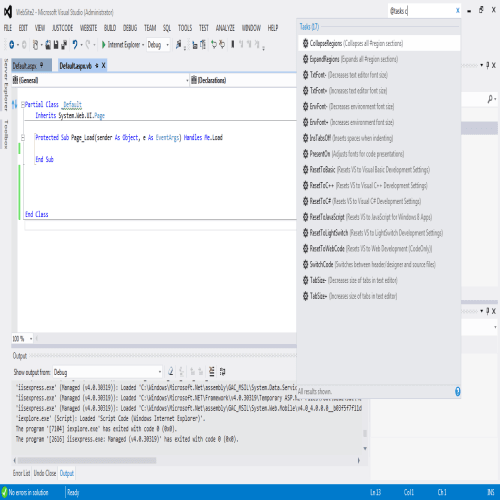500x500 pixels.
Task: Run the EnvFont+ increase environment font task
Action: tap(379, 122)
